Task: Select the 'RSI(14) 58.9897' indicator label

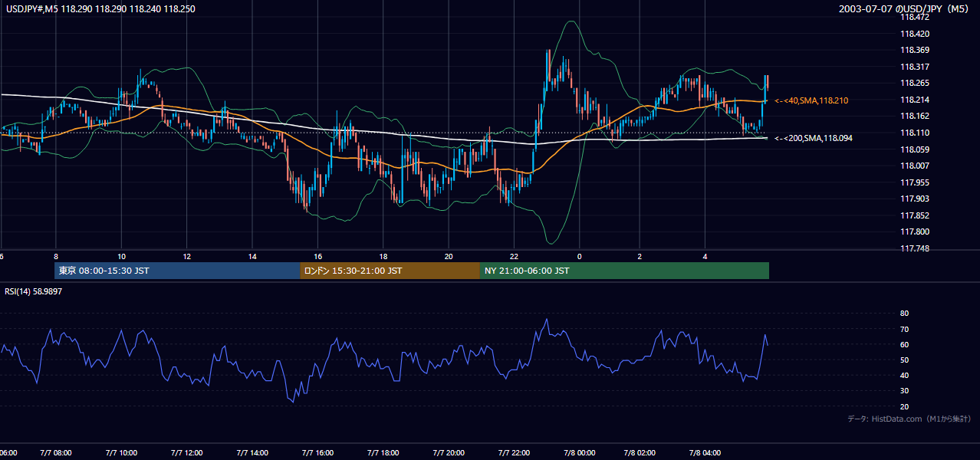Action: 33,291
